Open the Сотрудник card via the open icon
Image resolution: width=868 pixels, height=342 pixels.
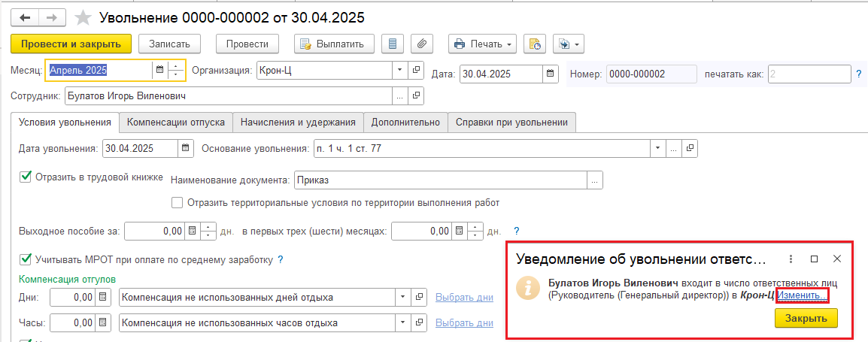pos(416,95)
